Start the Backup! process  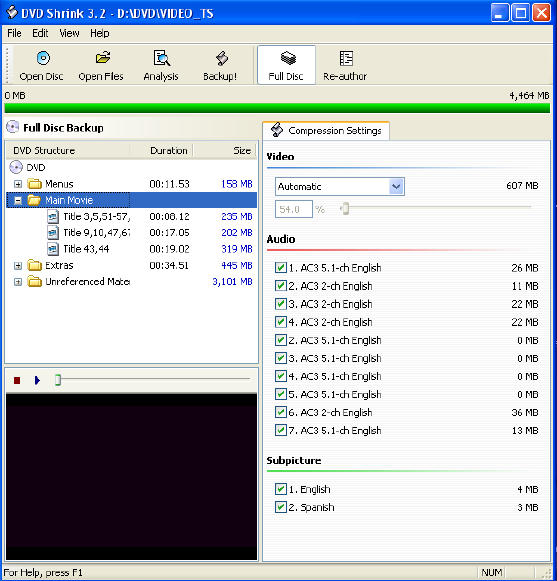coord(220,66)
